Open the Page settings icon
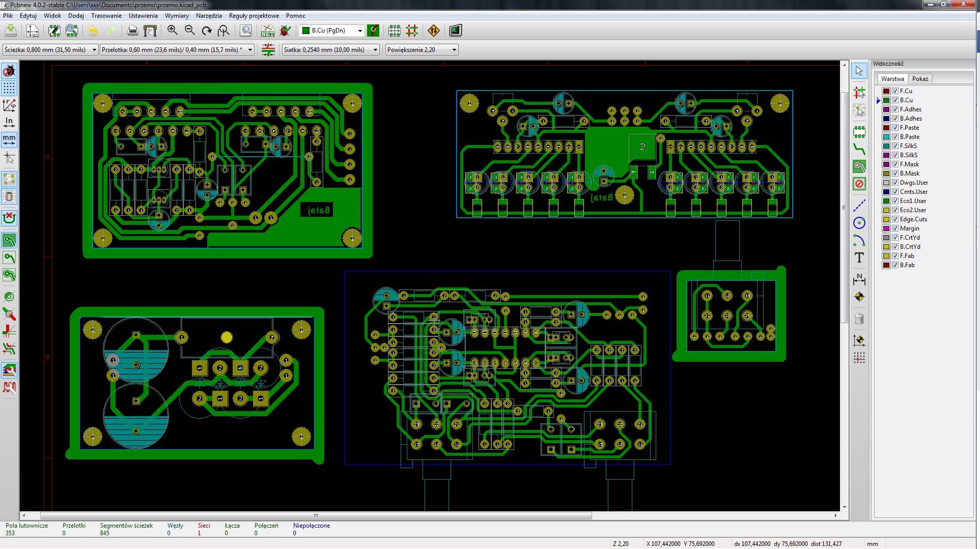The image size is (980, 549). point(33,31)
